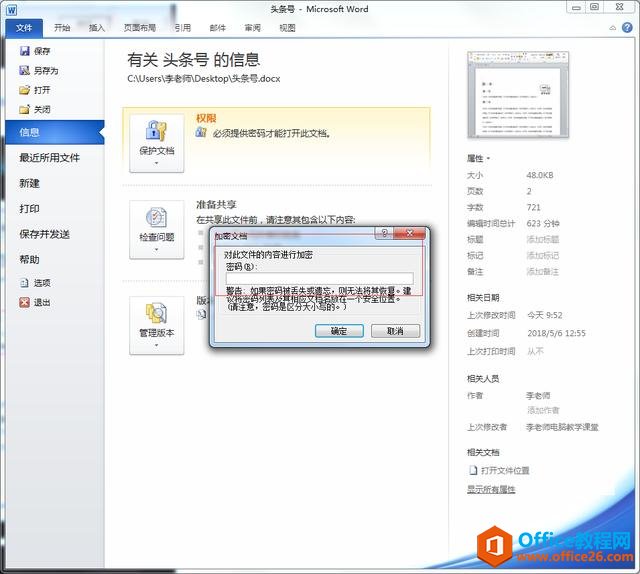This screenshot has width=640, height=574.
Task: Minimize the Word window
Action: tap(576, 7)
